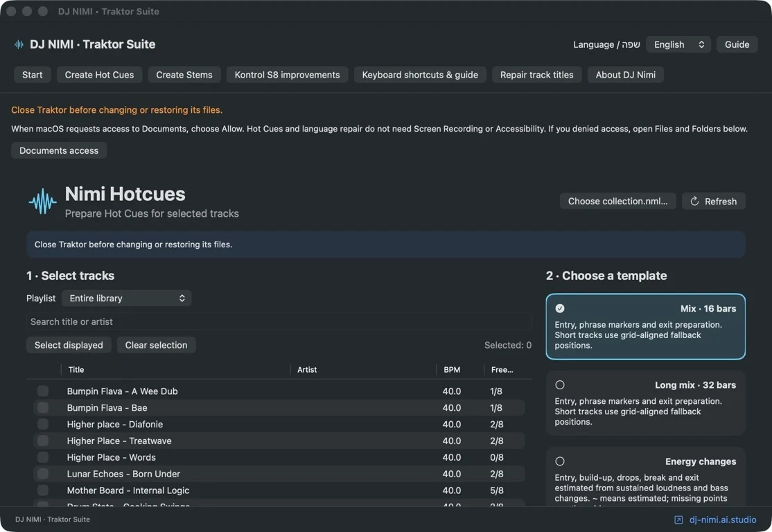Click the 'Selected: 0' counter
Image resolution: width=772 pixels, height=532 pixels.
[507, 345]
